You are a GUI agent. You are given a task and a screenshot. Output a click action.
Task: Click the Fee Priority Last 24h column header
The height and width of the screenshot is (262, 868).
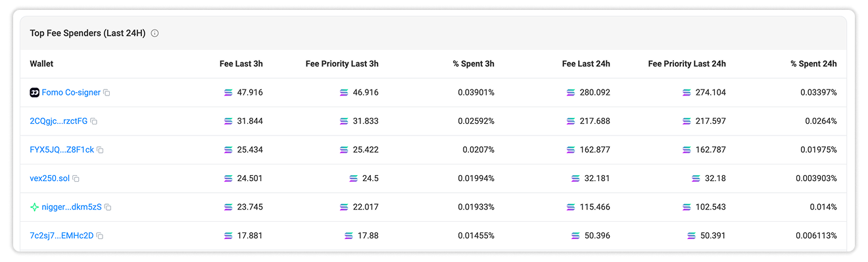pos(687,64)
